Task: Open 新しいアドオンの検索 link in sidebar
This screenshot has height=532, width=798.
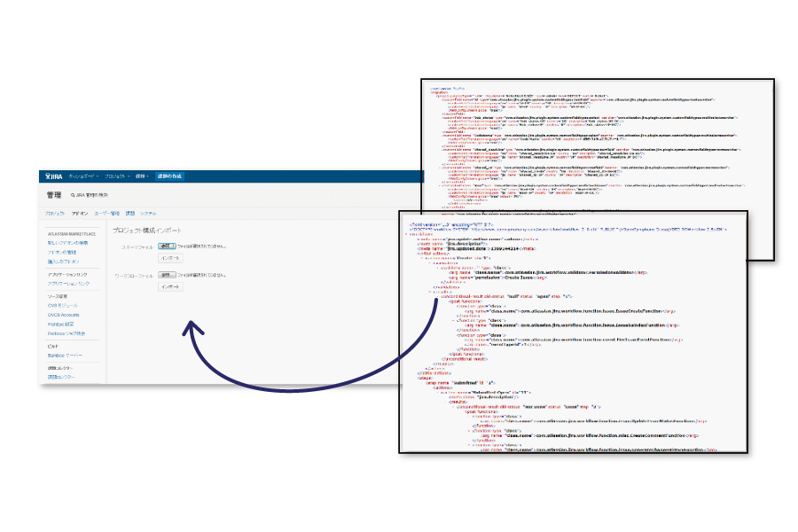Action: [67, 243]
